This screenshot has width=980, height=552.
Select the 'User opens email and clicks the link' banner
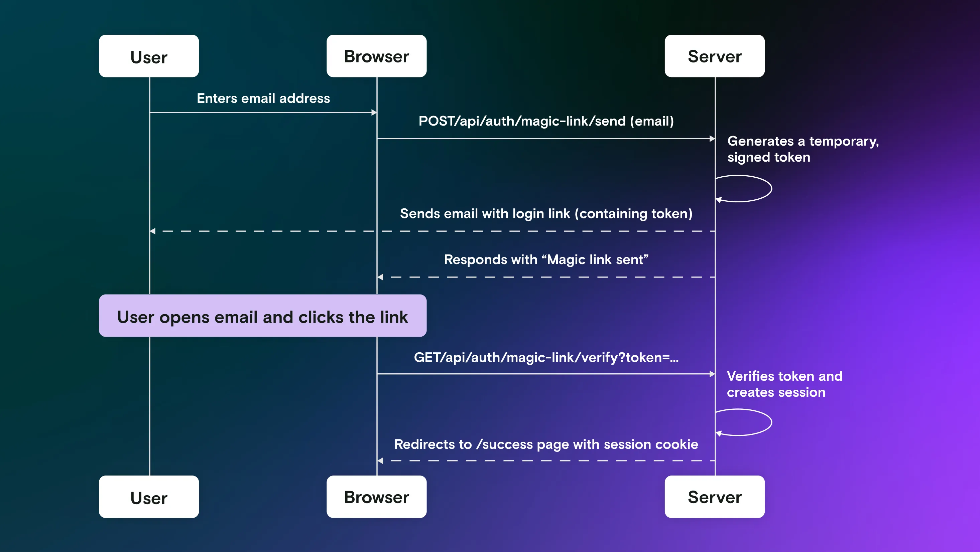click(x=262, y=316)
